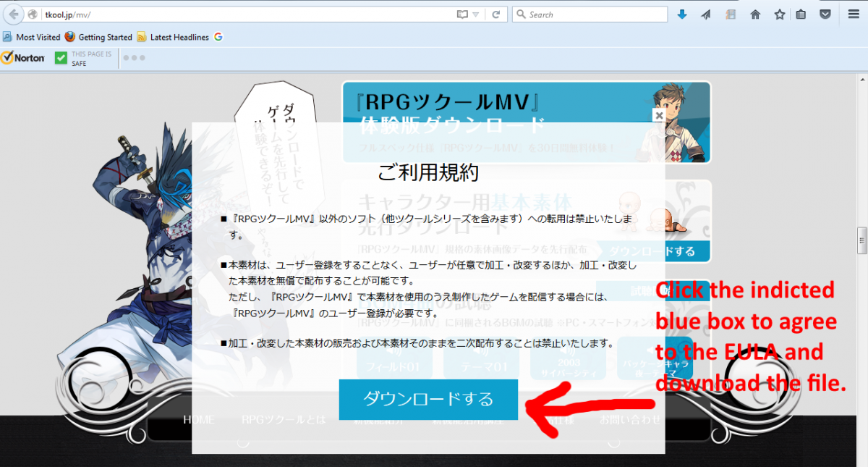This screenshot has width=868, height=467.
Task: Open the Downloads arrow icon
Action: 682,14
